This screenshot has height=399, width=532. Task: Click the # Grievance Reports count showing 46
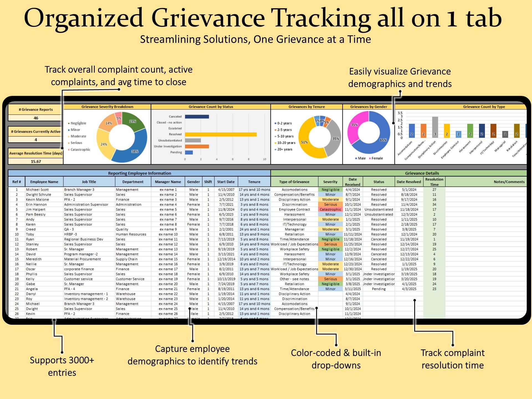pos(36,117)
